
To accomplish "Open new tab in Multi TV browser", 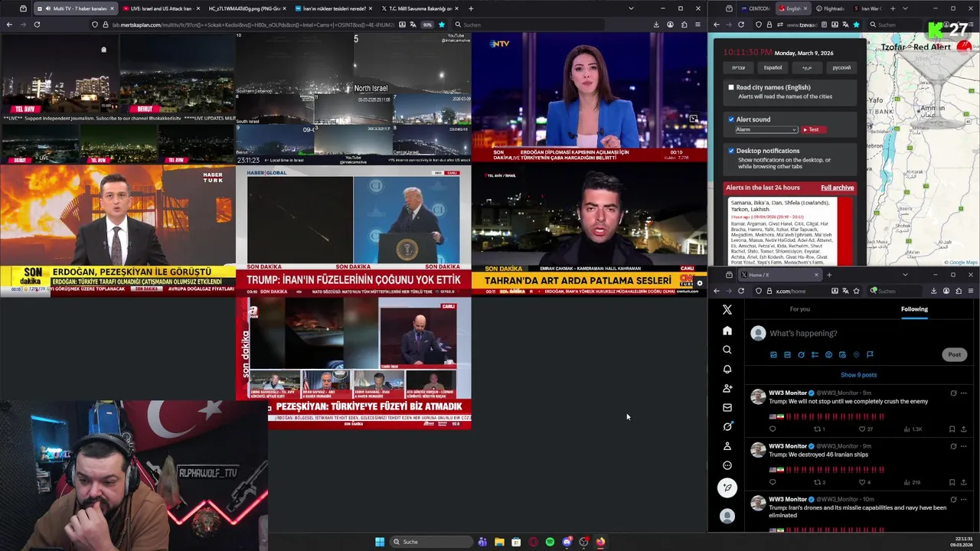I will tap(471, 8).
